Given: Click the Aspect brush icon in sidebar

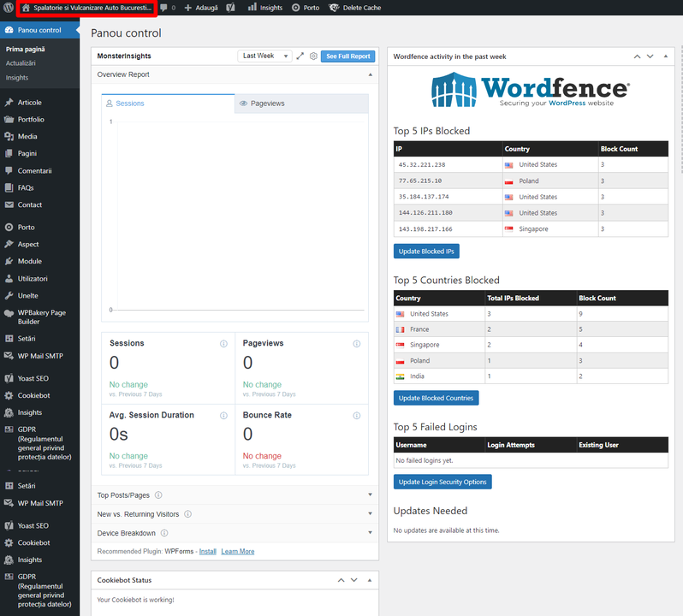Looking at the screenshot, I should (9, 244).
